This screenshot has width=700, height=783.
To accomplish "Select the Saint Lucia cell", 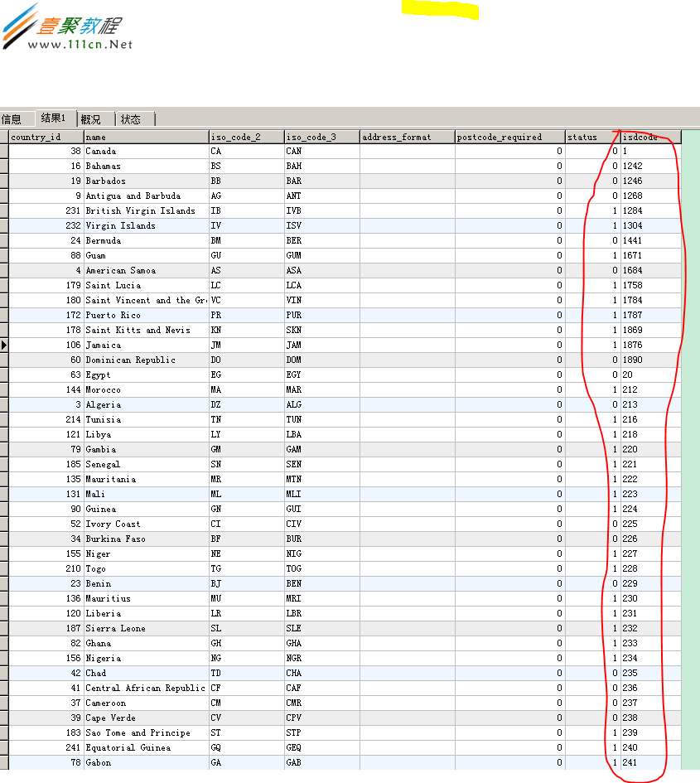I will pyautogui.click(x=147, y=286).
